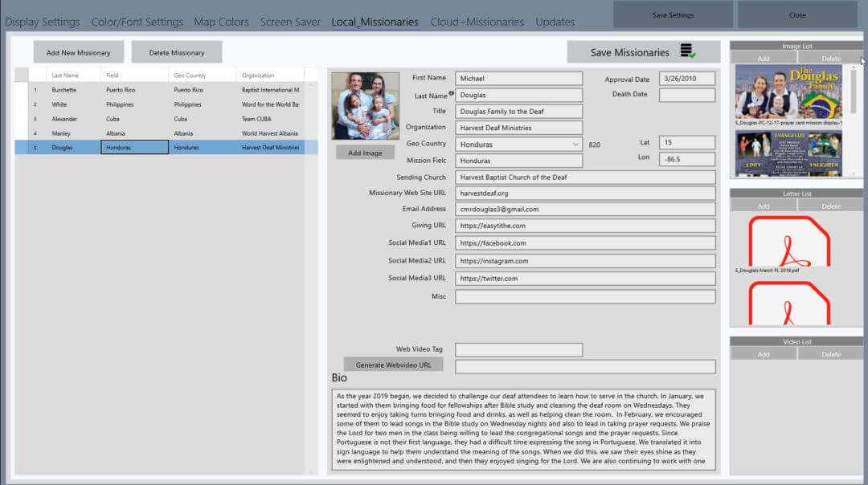Switch to the Display Settings tab
The image size is (868, 485).
coord(43,22)
